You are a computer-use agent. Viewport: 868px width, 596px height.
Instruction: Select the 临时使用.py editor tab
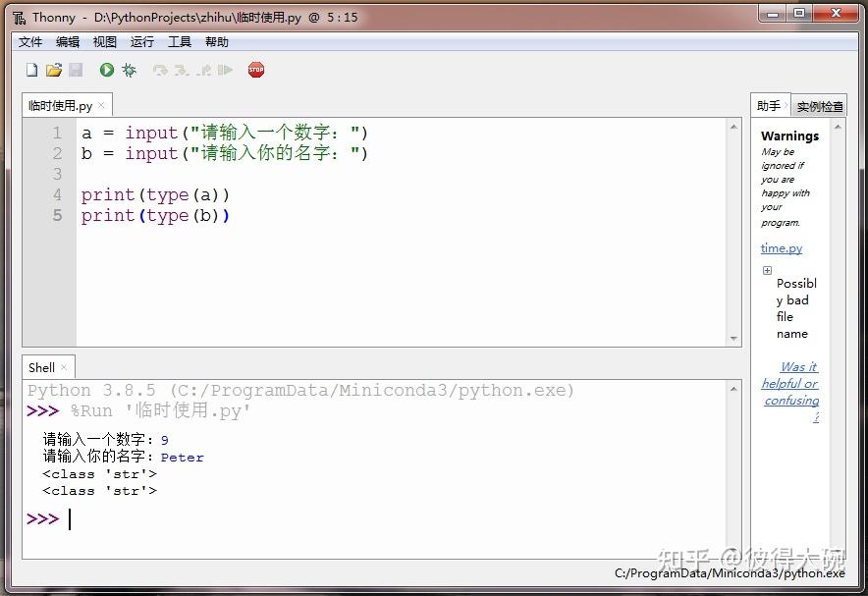(x=61, y=104)
